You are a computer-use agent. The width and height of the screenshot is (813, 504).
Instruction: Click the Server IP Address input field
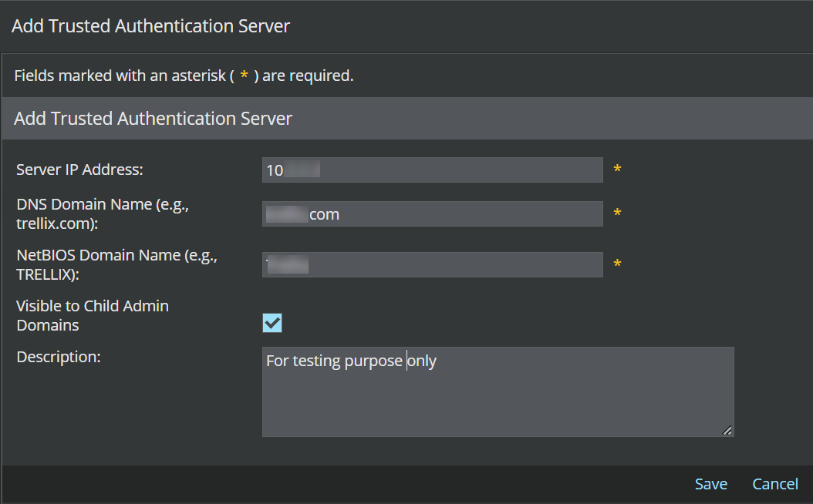click(x=433, y=170)
